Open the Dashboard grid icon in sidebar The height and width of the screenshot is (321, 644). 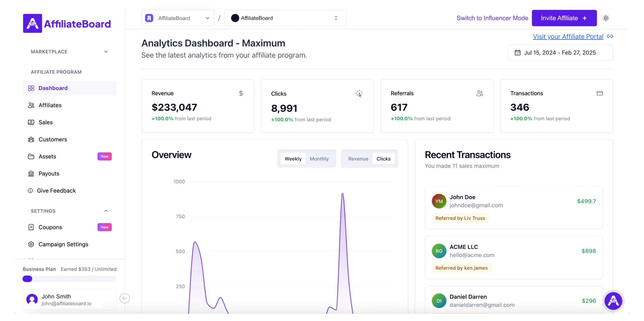click(31, 88)
